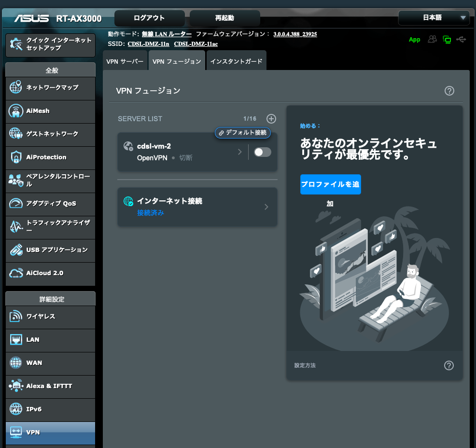476x448 pixels.
Task: Open AiProtection from the sidebar
Action: click(50, 157)
